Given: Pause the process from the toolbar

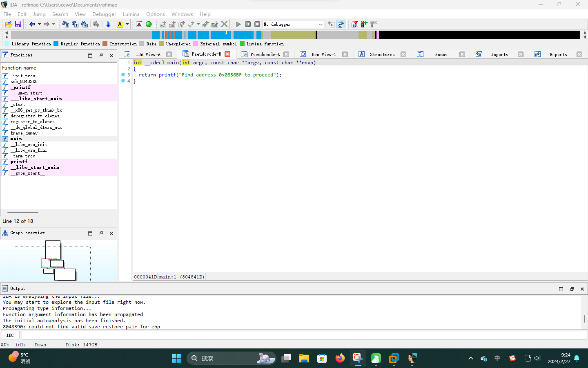Looking at the screenshot, I should pos(248,24).
